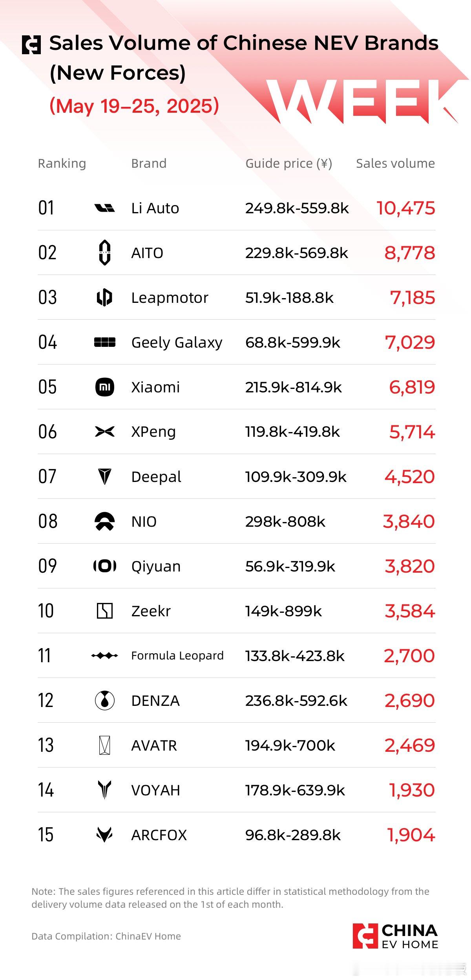Click the May 19–25, 2025 date text

tap(134, 106)
